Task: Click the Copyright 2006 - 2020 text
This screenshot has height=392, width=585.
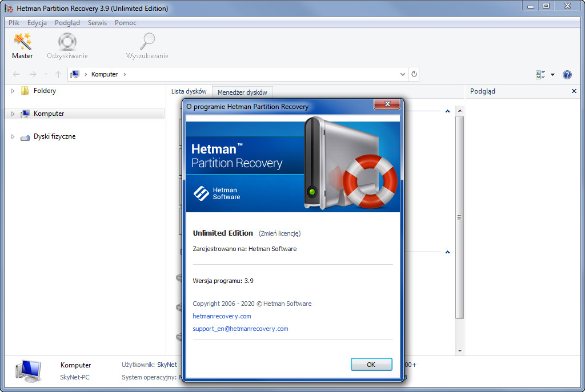Action: pos(252,304)
